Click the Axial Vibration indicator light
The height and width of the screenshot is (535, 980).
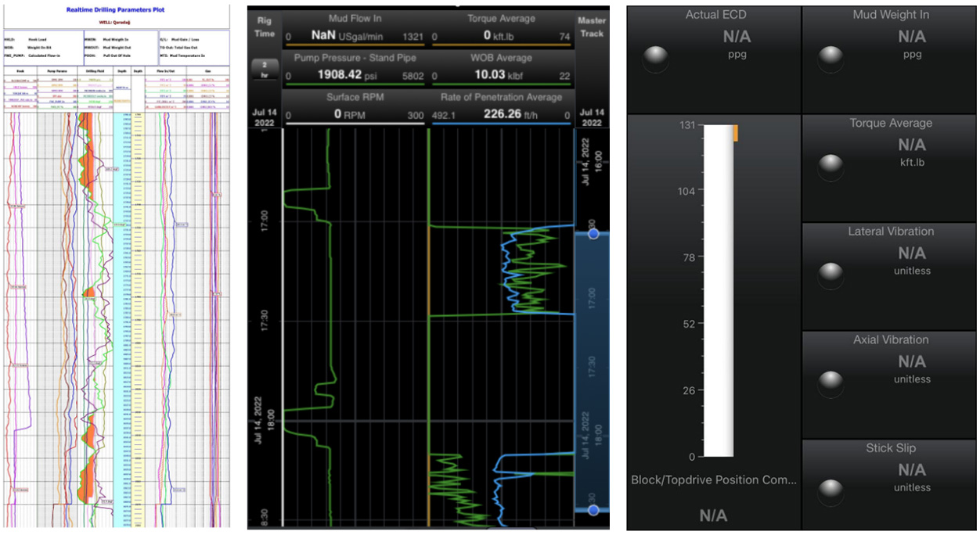click(830, 384)
